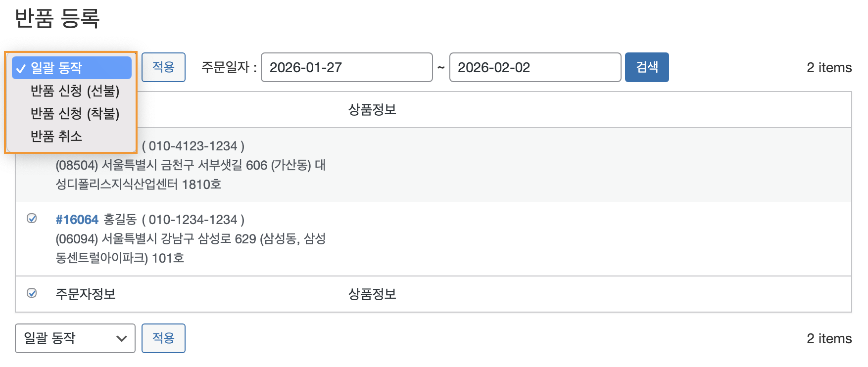Open order link #16064
The width and height of the screenshot is (868, 367).
coord(77,220)
